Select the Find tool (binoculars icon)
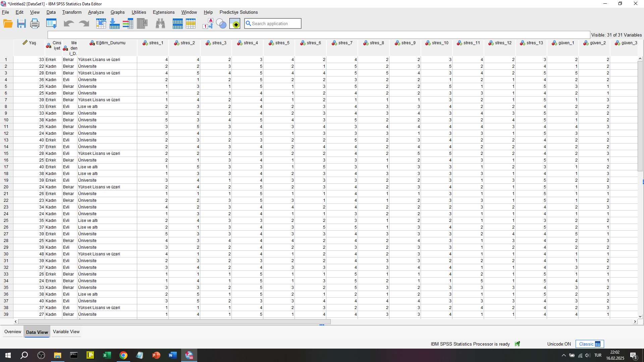 click(160, 23)
